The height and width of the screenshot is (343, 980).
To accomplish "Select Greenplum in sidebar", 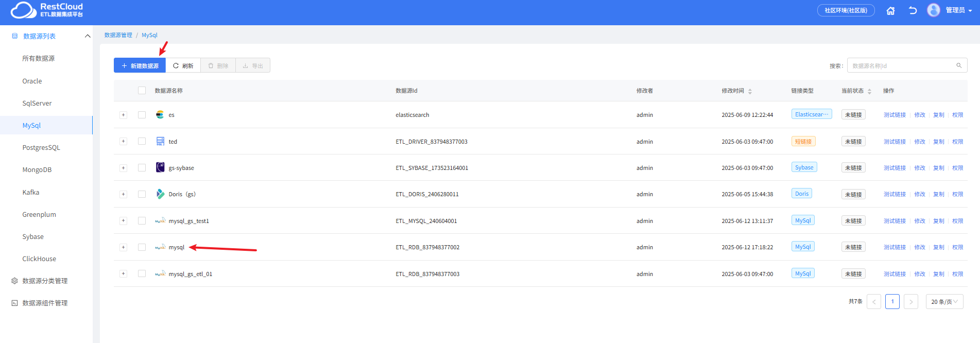I will point(39,214).
